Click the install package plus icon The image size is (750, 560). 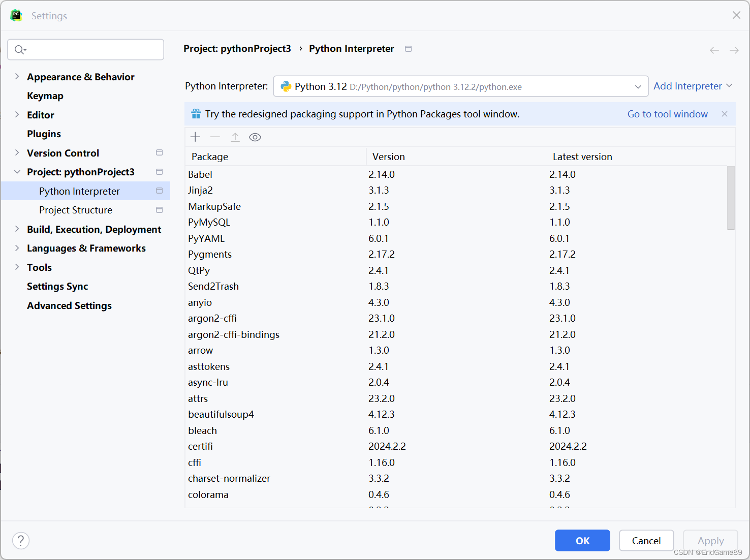click(195, 137)
